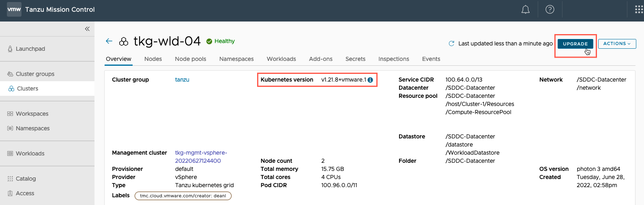Click the Kubernetes version info icon
Viewport: 644px width, 205px height.
[370, 80]
